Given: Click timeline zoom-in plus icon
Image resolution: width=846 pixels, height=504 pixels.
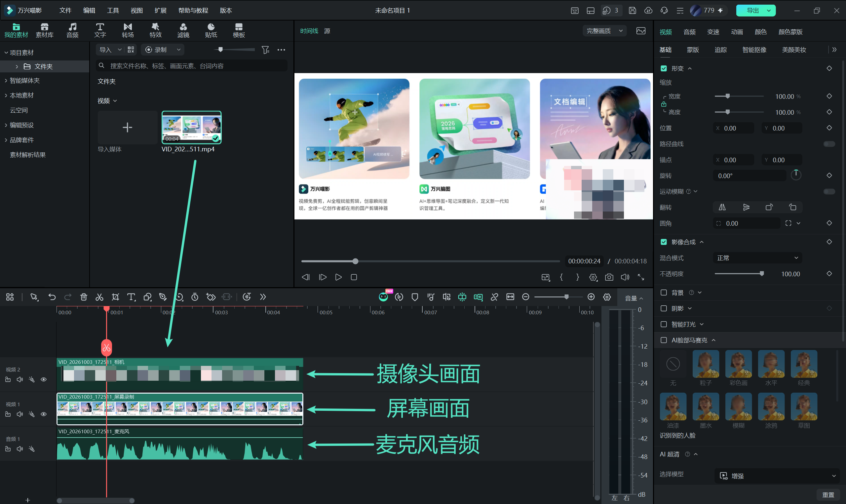Looking at the screenshot, I should 591,297.
